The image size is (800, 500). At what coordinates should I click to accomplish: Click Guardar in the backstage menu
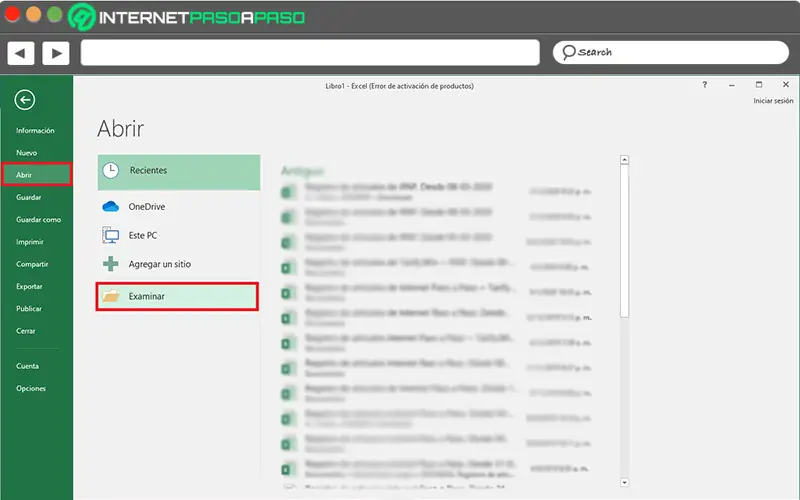[29, 197]
